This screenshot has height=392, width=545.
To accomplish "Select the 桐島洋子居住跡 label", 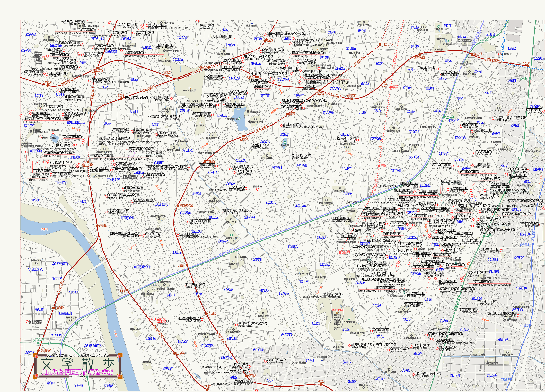I will [x=235, y=104].
